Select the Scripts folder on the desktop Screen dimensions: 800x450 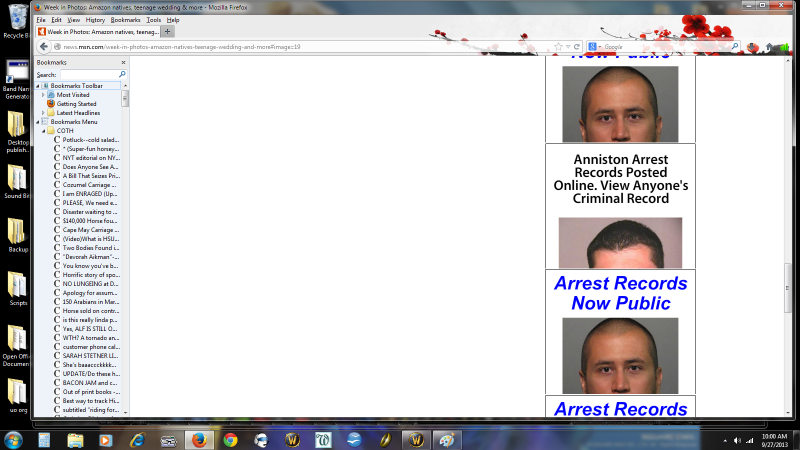(x=17, y=289)
